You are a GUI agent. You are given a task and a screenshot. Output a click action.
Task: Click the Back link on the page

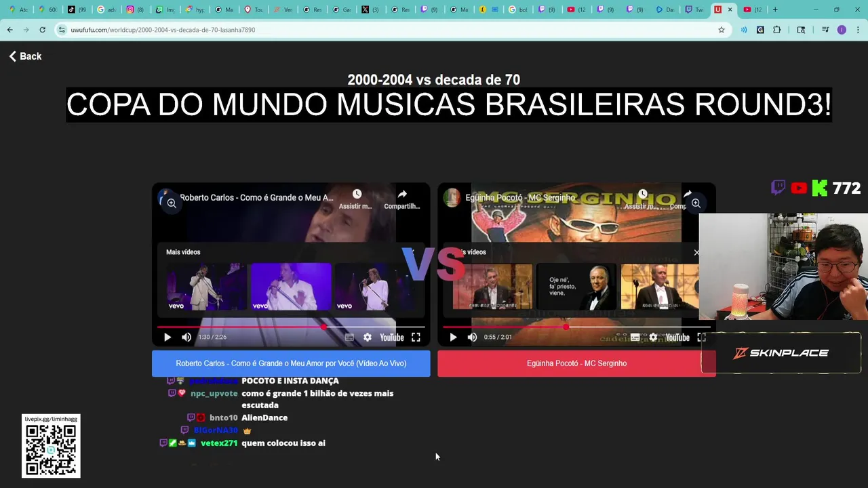click(25, 56)
